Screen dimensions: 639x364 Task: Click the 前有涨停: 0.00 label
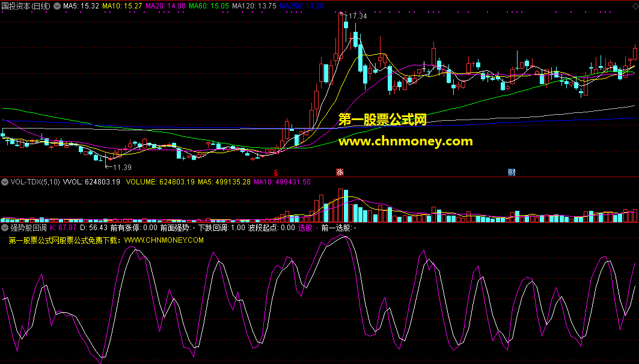pyautogui.click(x=133, y=228)
